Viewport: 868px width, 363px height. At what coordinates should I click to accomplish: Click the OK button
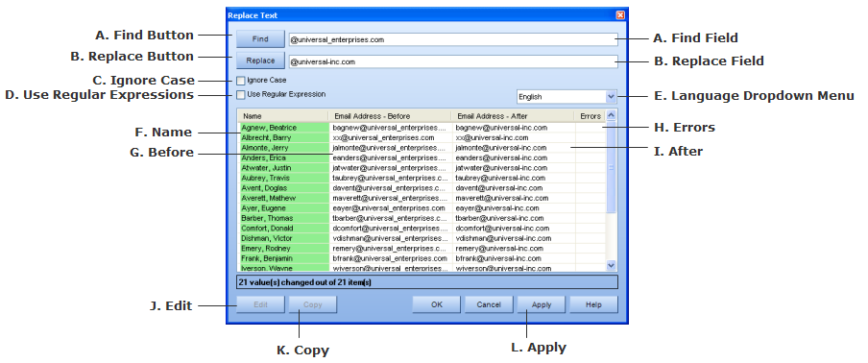click(x=436, y=304)
